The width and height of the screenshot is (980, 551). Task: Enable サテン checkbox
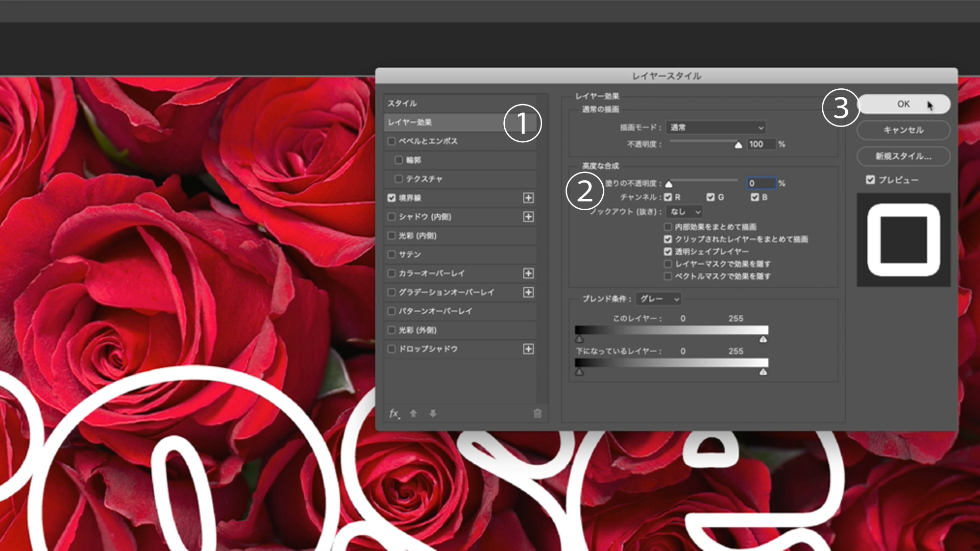tap(391, 255)
